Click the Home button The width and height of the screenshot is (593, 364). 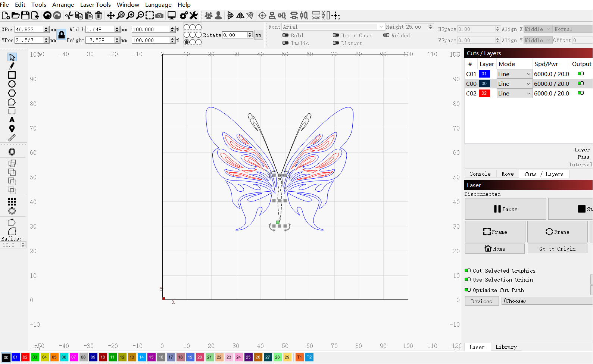(495, 249)
